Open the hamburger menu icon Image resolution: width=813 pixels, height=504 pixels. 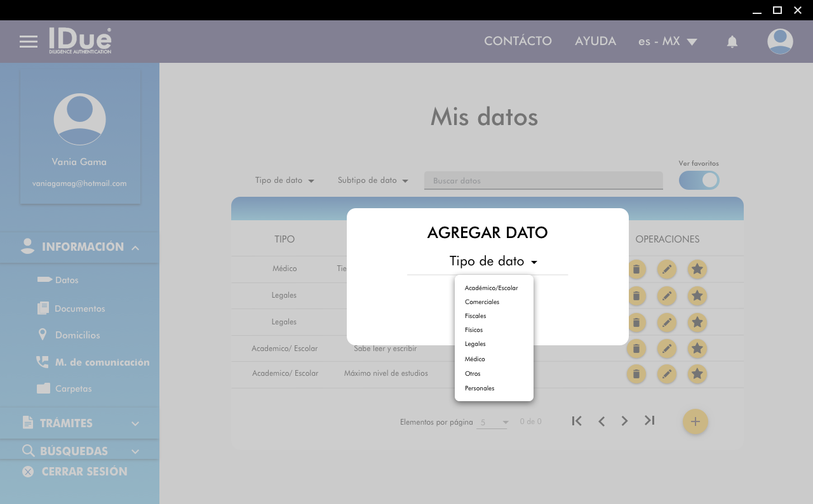click(x=29, y=42)
